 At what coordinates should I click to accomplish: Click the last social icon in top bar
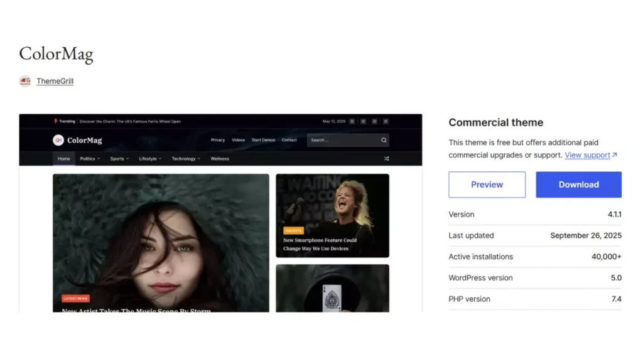386,121
